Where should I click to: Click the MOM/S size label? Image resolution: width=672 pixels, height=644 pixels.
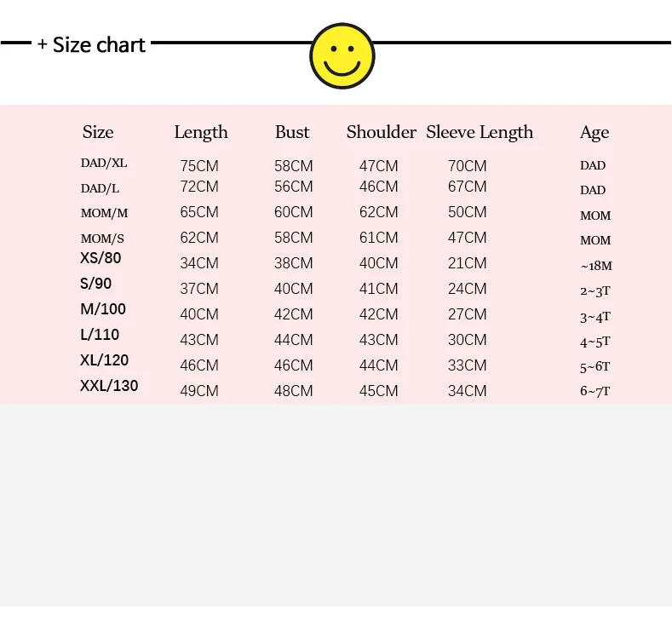(x=102, y=239)
